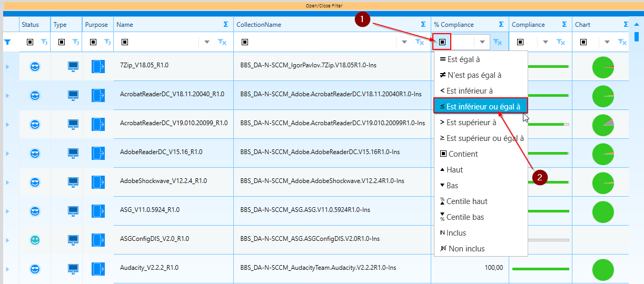The width and height of the screenshot is (644, 284).
Task: Select the 'Est égal à' operator
Action: point(481,59)
